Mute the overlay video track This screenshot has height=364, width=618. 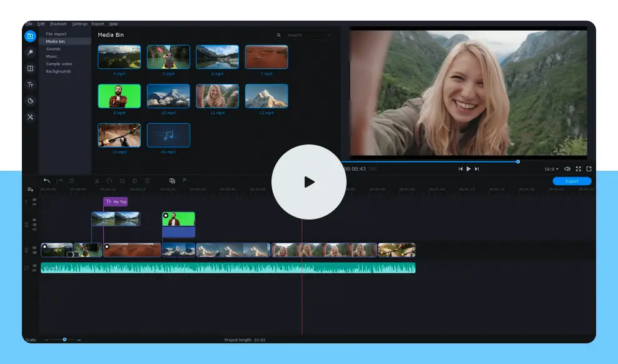pyautogui.click(x=34, y=225)
